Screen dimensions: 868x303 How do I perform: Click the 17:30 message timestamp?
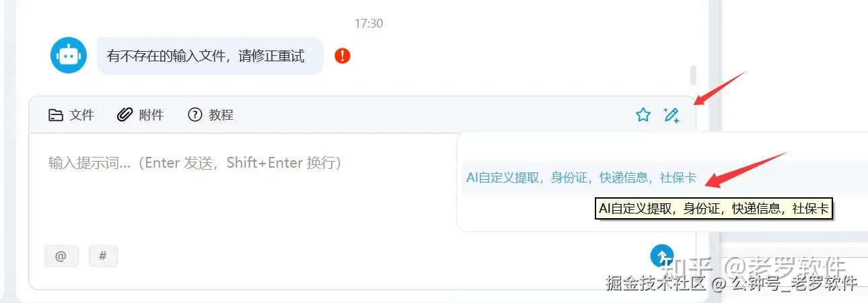[369, 24]
